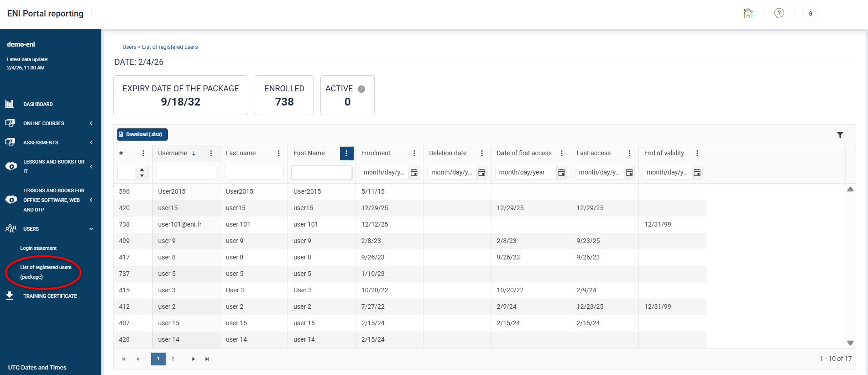Download the list as xlsx
This screenshot has height=375, width=868.
pyautogui.click(x=142, y=134)
